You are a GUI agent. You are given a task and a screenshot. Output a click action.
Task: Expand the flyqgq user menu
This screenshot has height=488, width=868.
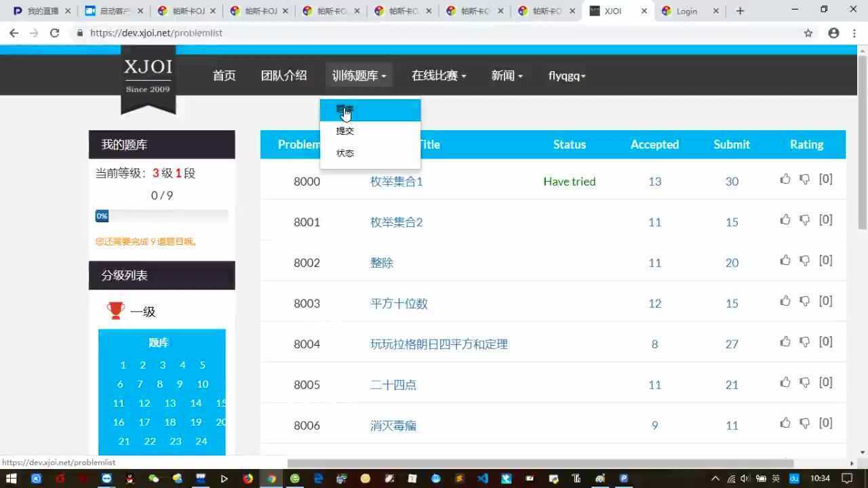pos(566,76)
